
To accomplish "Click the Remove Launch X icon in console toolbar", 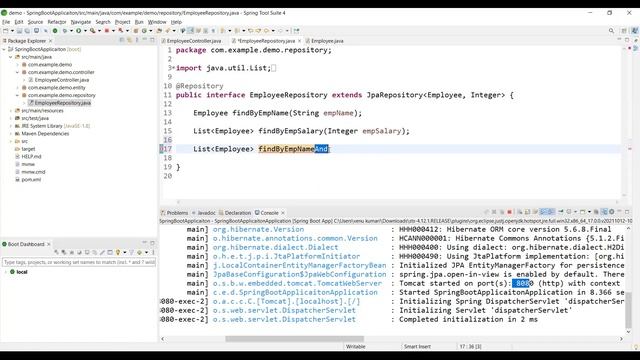I will coord(494,212).
